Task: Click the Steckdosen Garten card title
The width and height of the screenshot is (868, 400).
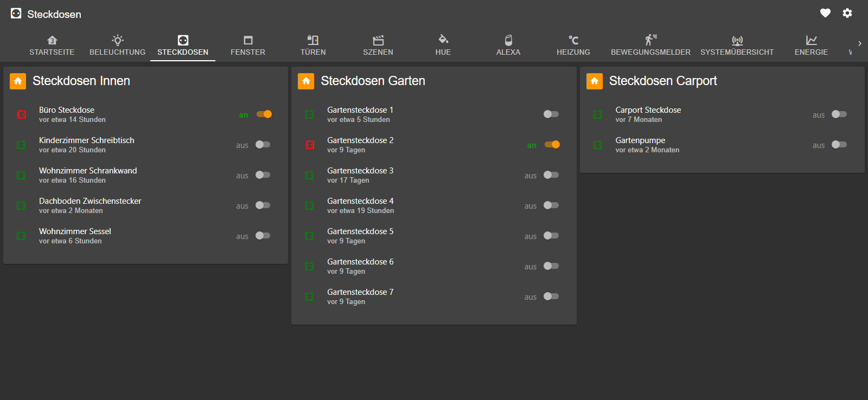Action: click(x=373, y=81)
